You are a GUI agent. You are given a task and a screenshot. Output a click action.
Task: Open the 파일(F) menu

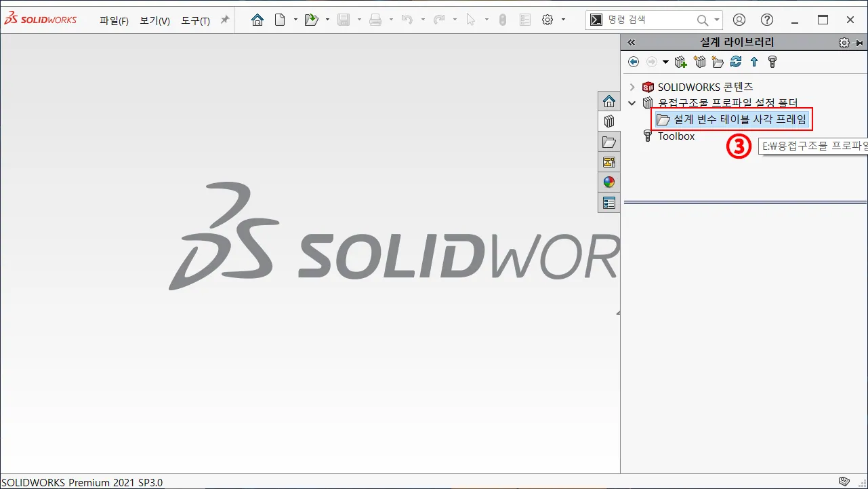click(114, 21)
